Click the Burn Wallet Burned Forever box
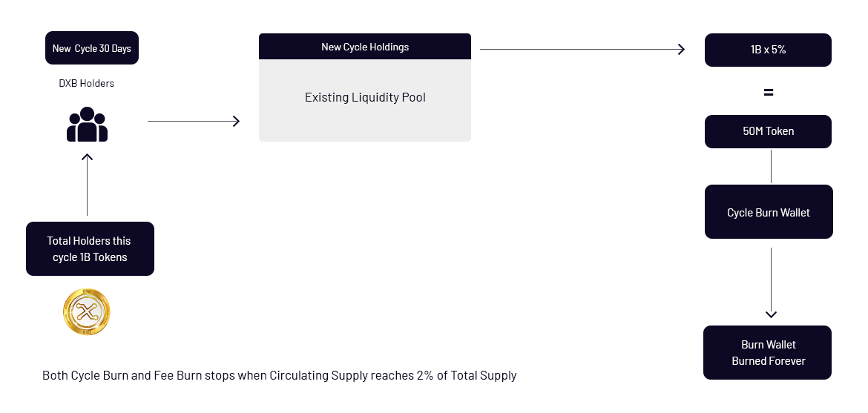 767,353
